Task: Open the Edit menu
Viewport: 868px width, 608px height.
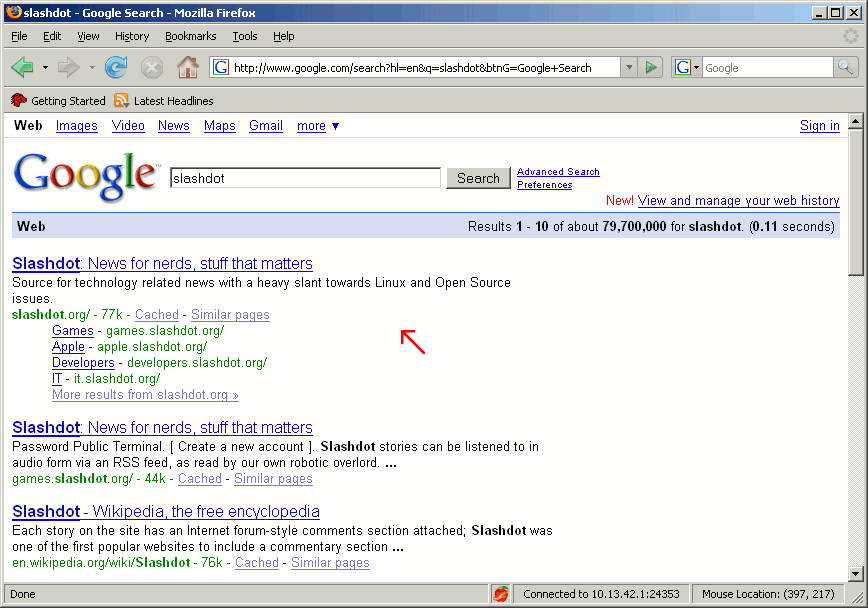Action: coord(52,36)
